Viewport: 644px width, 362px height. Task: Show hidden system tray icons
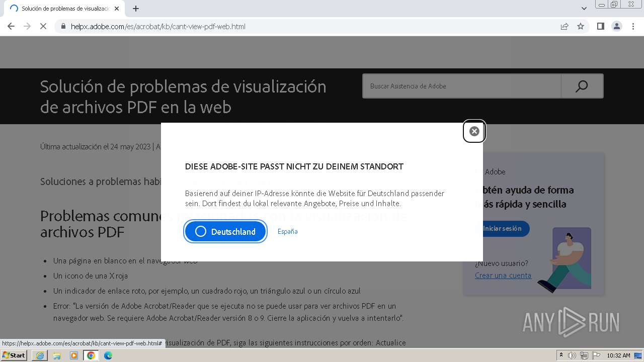click(x=561, y=355)
